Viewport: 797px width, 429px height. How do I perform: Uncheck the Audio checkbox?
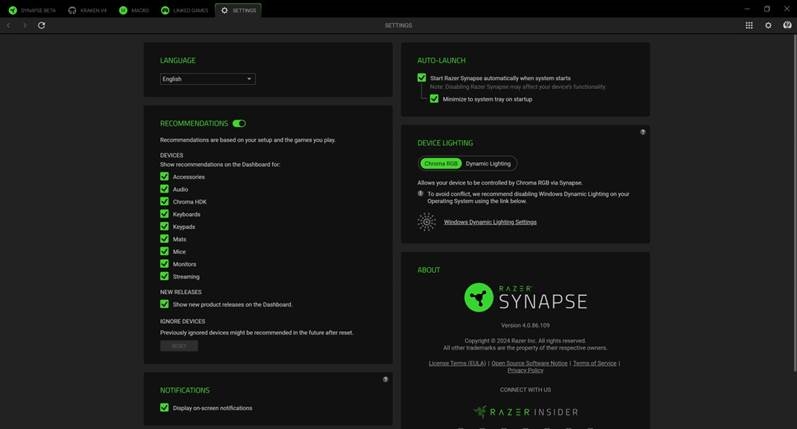(164, 189)
